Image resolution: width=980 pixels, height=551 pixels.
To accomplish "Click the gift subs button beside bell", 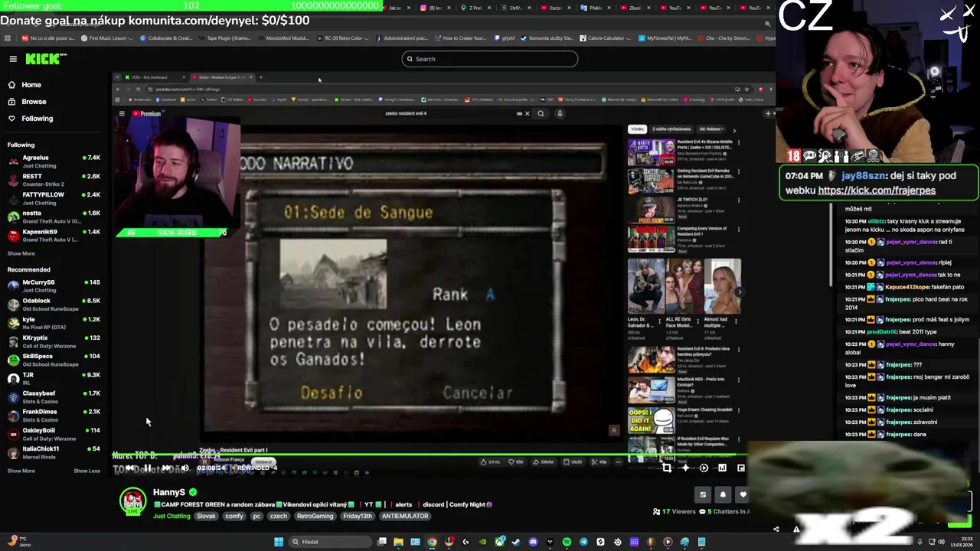I will pyautogui.click(x=703, y=494).
